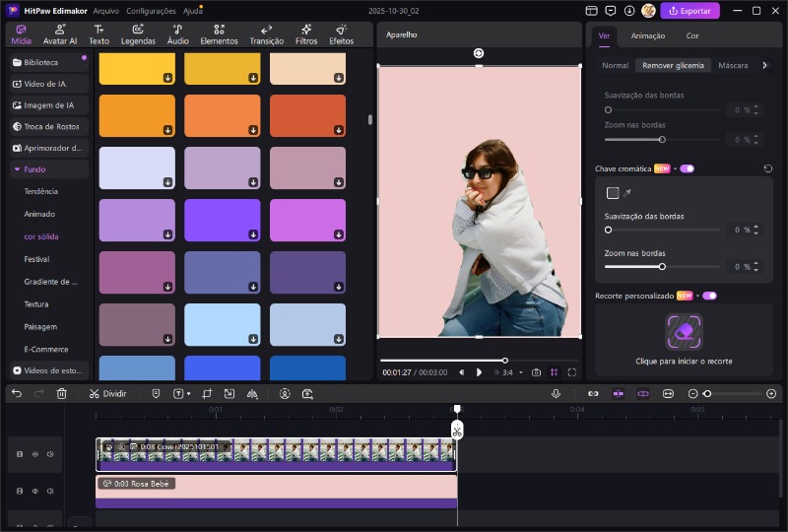Take a snapshot with the camera icon
Screen dimensions: 788x532
(536, 372)
